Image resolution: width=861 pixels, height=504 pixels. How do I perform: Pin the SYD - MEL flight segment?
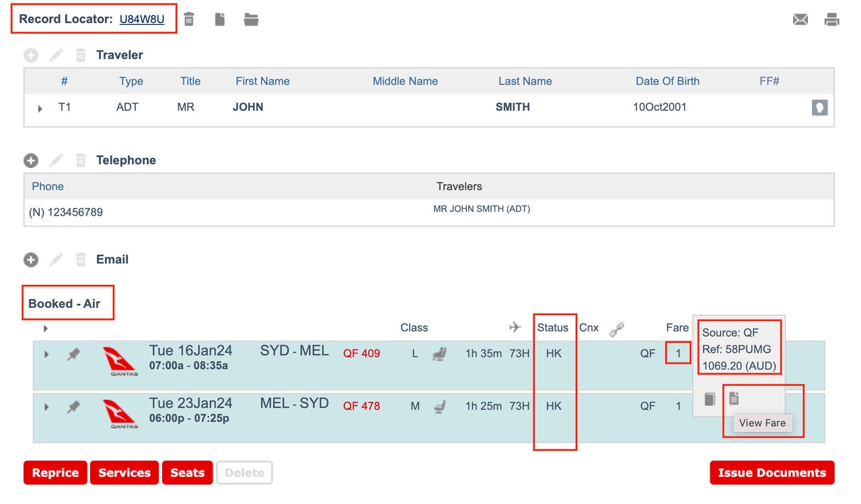73,354
